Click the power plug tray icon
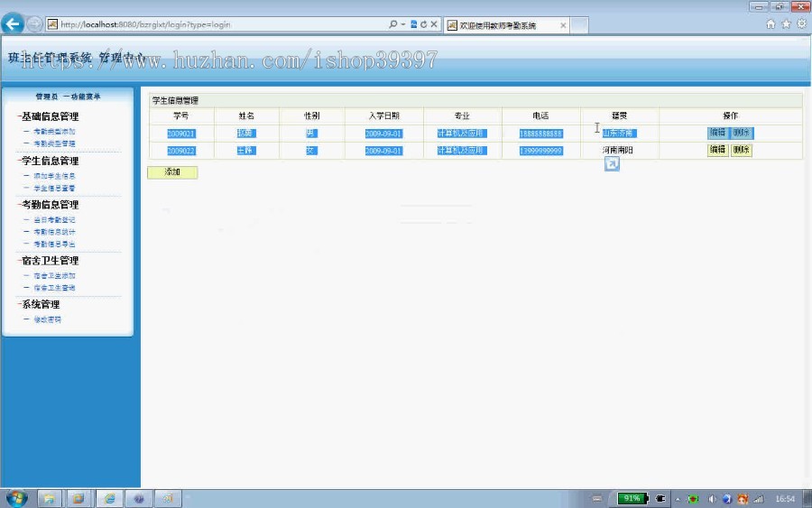 pos(660,499)
